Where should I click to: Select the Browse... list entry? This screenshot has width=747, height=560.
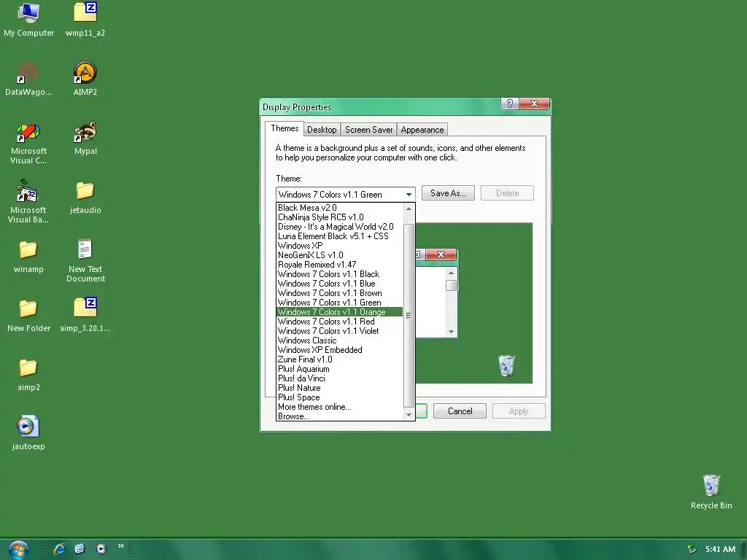pos(339,416)
